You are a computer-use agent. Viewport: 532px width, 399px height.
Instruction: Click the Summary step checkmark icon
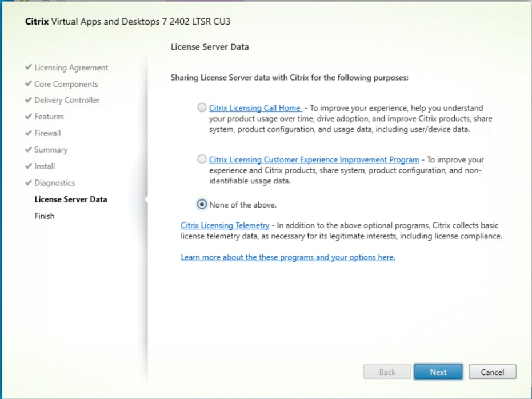[29, 149]
